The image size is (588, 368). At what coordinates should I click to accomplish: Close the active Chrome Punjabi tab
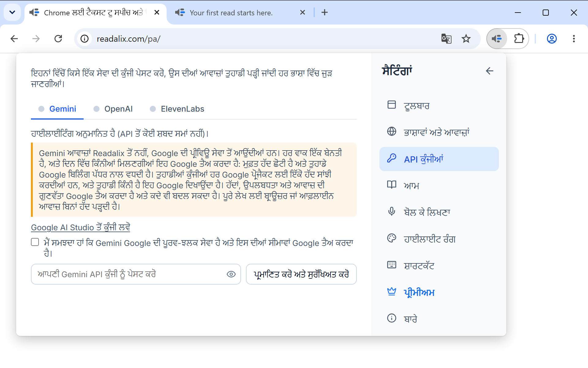(157, 12)
